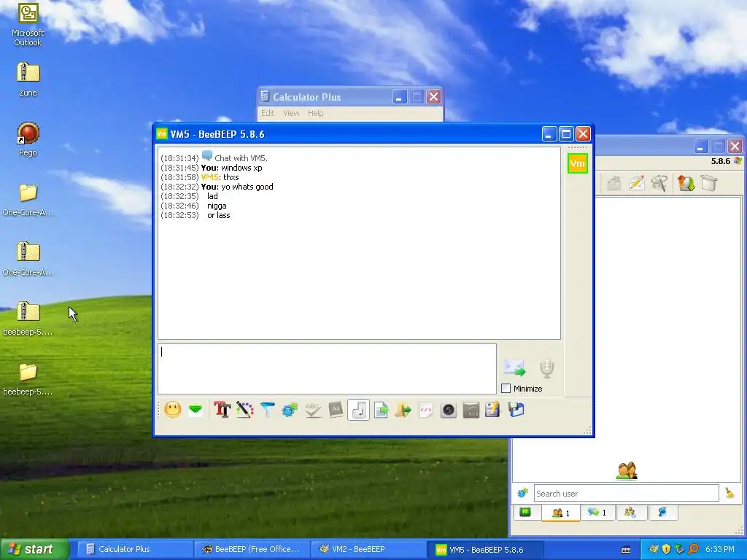Click the Vm user avatar in chat

578,163
